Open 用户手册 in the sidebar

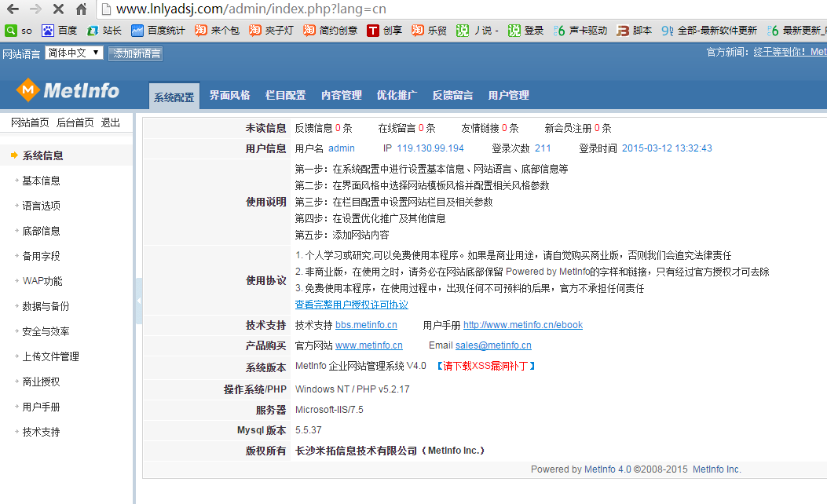click(41, 407)
